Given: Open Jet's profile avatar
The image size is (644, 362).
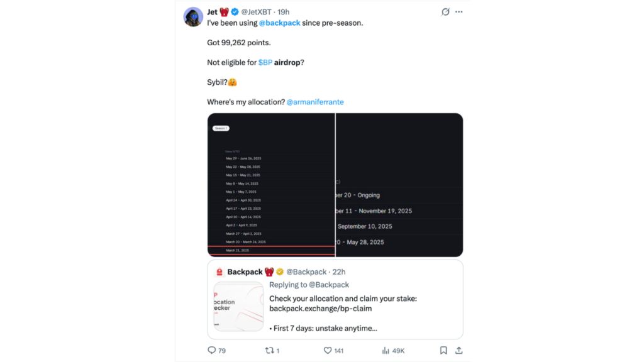Looking at the screenshot, I should (193, 17).
